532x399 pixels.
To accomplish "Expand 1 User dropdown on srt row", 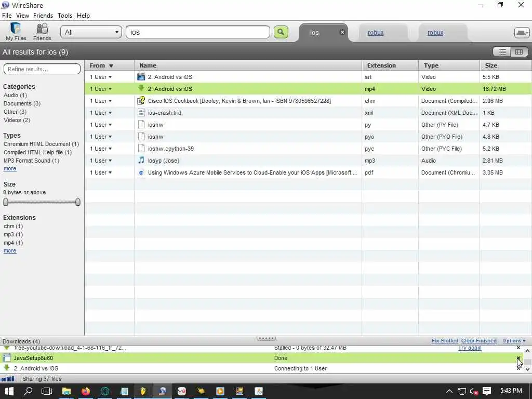I will tap(101, 77).
